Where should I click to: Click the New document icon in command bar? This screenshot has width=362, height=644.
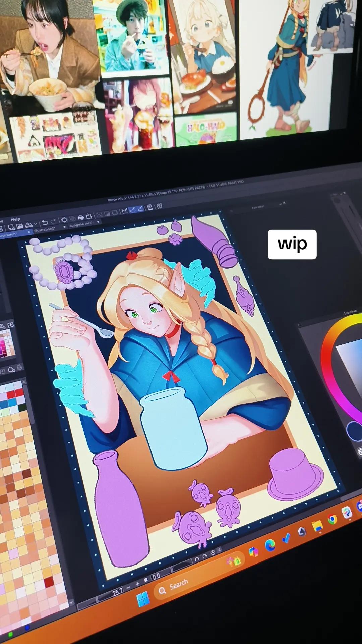tap(11, 227)
